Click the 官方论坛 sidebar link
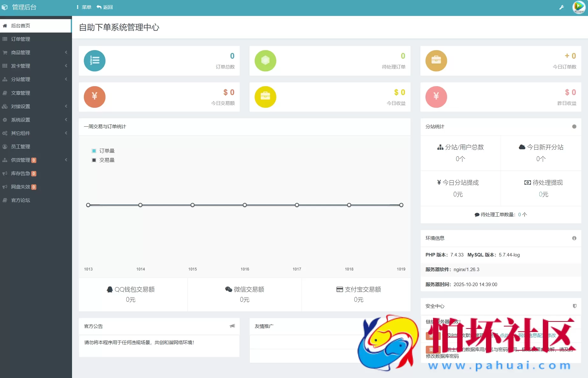 click(x=20, y=200)
